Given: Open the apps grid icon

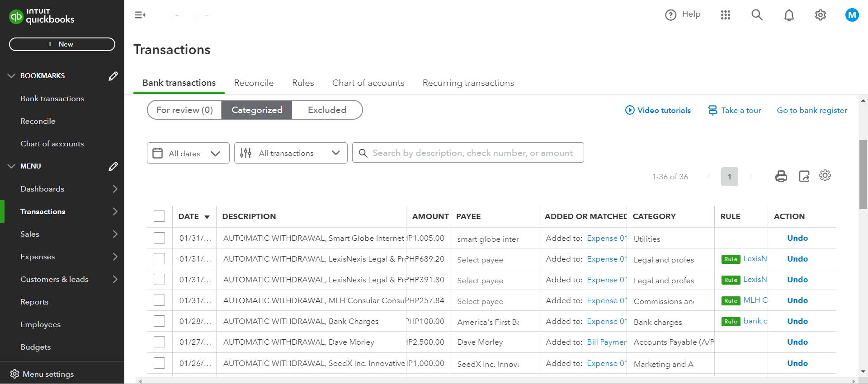Looking at the screenshot, I should tap(726, 15).
